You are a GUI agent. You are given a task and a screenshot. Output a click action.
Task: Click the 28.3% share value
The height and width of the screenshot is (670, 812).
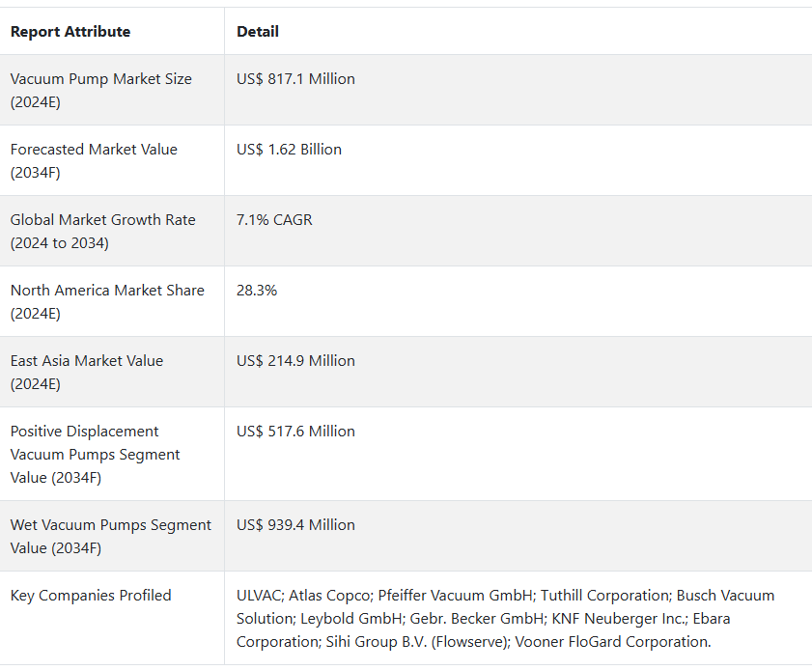click(257, 290)
